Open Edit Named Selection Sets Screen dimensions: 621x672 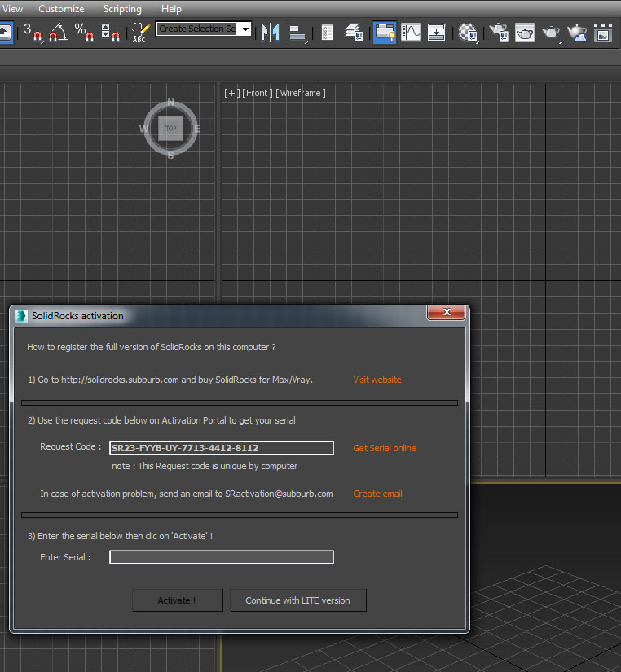141,32
